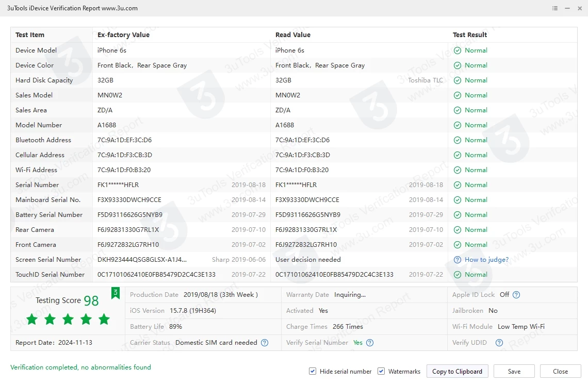Click the check icon in Rear Camera row
The image size is (588, 386).
[458, 230]
